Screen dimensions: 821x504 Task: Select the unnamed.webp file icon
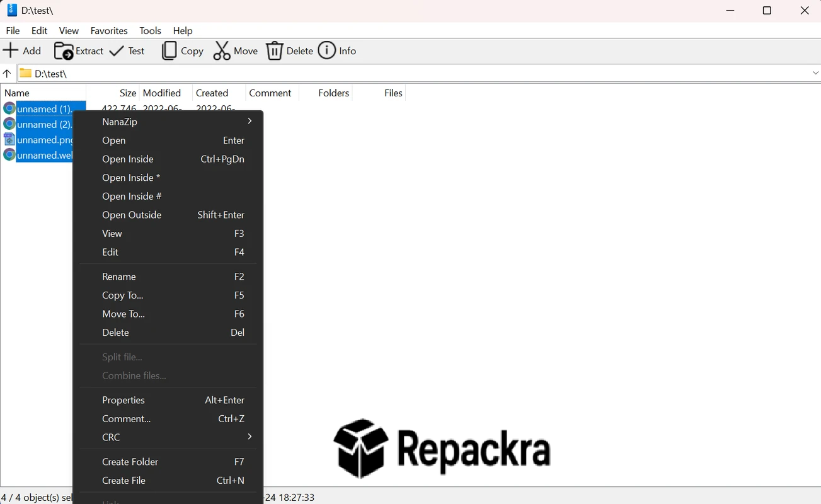9,155
